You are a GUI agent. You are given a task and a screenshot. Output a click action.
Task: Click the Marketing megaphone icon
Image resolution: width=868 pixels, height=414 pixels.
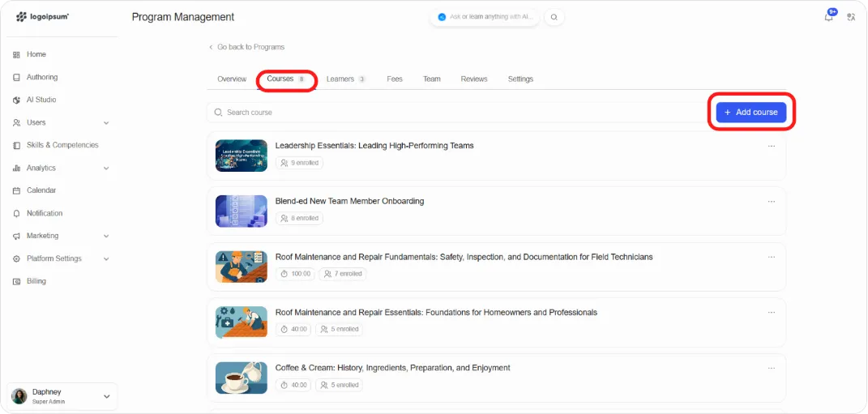click(x=16, y=237)
